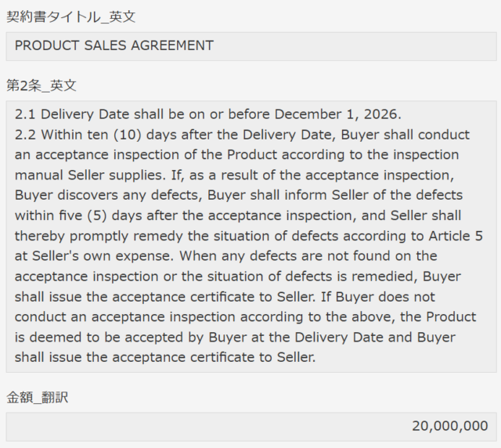The height and width of the screenshot is (448, 501).
Task: Click the word PRODUCT in the title field
Action: [43, 45]
